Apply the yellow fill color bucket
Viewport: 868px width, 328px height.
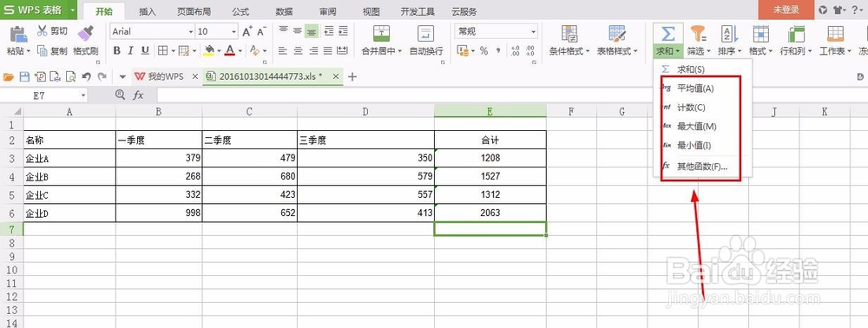point(208,51)
